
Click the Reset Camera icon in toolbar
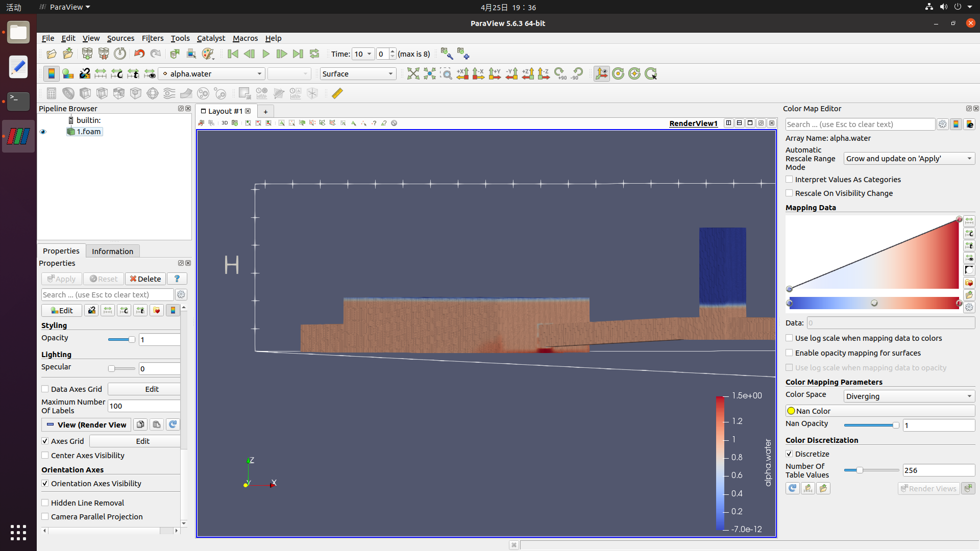(x=413, y=73)
